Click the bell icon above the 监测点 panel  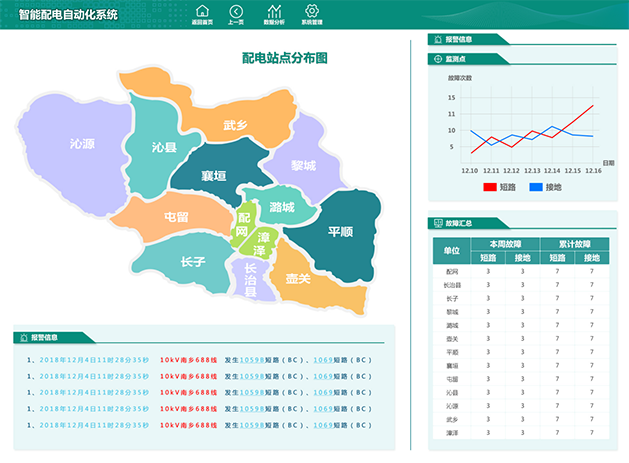437,40
